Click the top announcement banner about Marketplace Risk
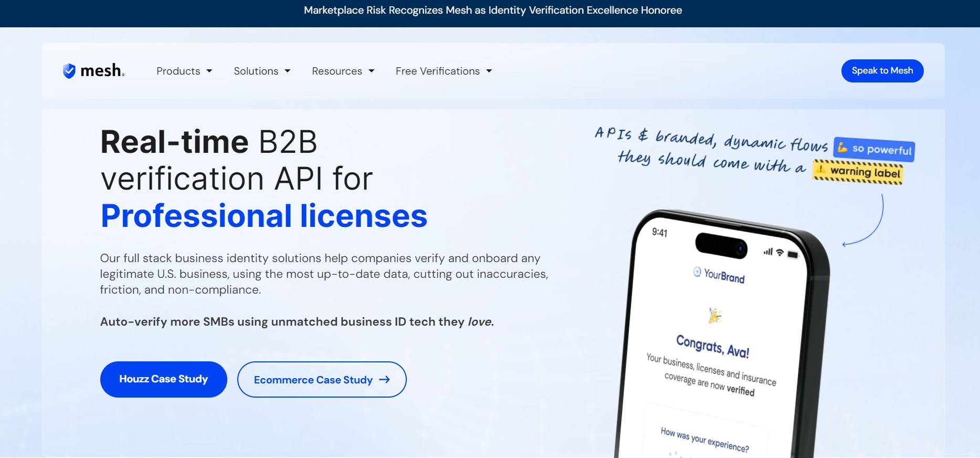Screen dimensions: 980x458 493,11
